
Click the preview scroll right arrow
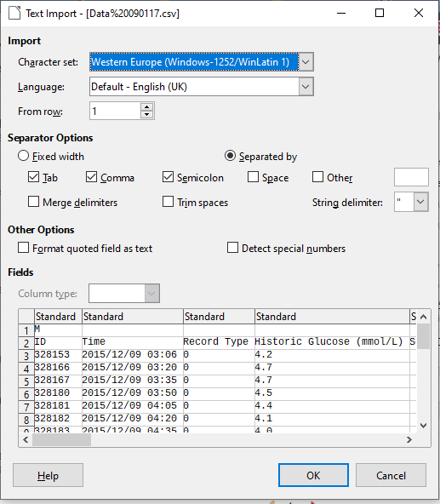[409, 439]
